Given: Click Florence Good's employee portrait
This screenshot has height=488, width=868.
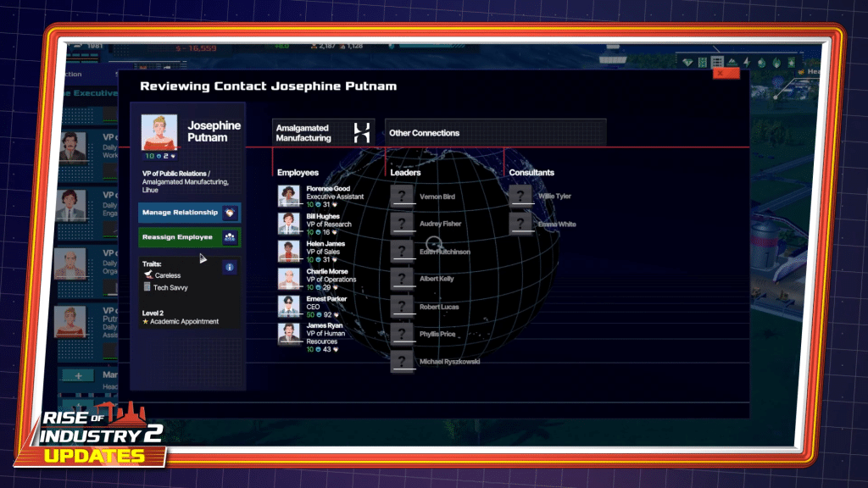Looking at the screenshot, I should click(x=288, y=196).
